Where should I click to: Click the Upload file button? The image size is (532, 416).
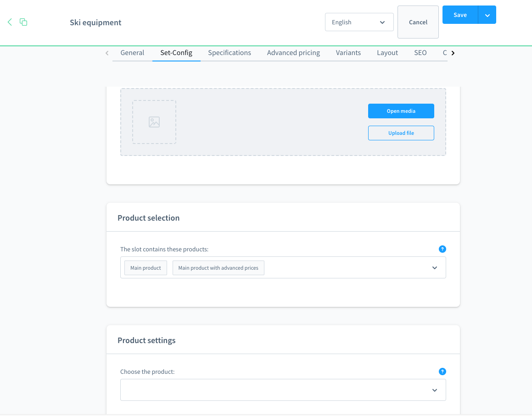click(x=401, y=133)
